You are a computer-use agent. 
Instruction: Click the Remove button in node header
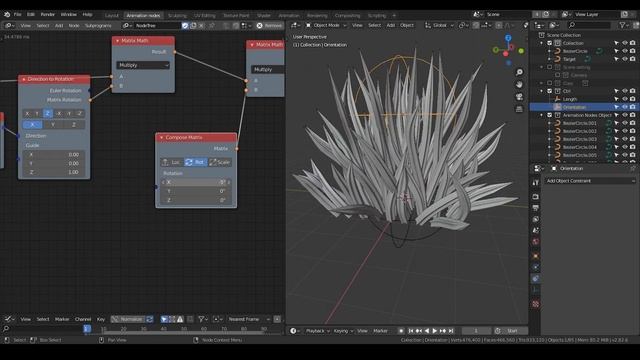tap(269, 25)
